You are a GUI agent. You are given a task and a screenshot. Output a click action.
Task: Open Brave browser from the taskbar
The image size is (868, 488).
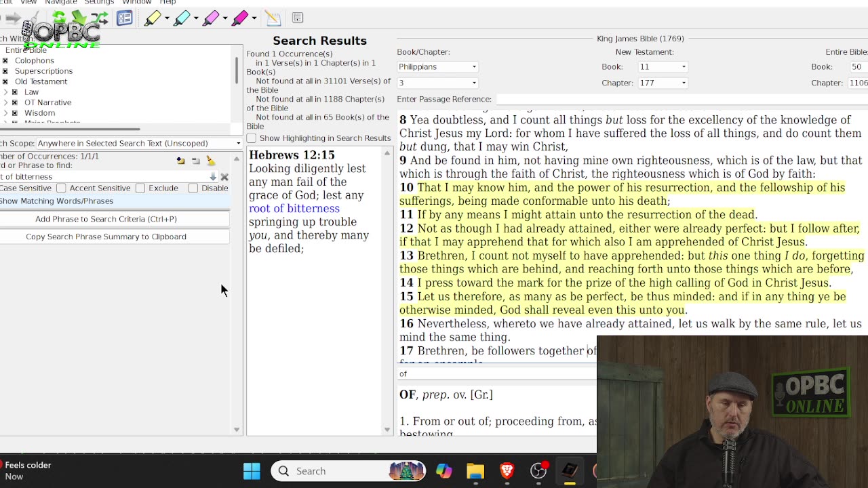tap(507, 471)
